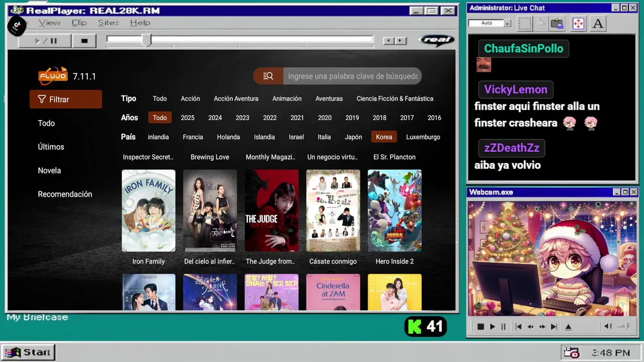
Task: Filter by year 2019
Action: pos(352,118)
